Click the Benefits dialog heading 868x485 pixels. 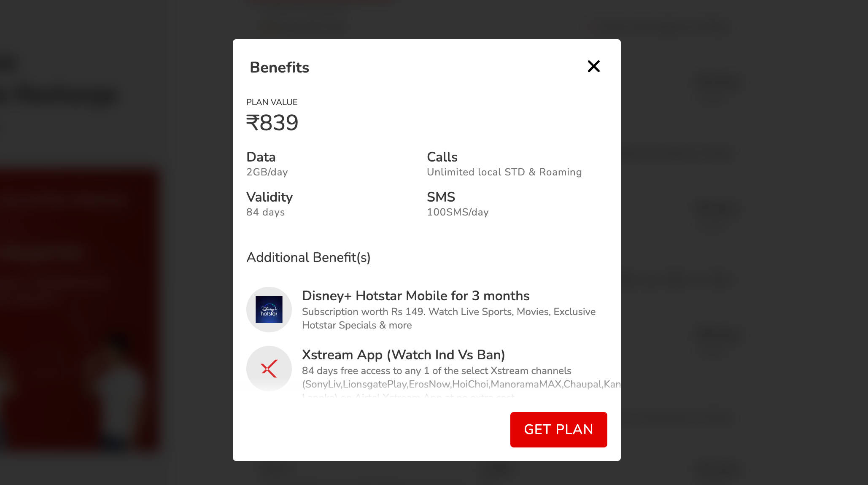coord(279,67)
